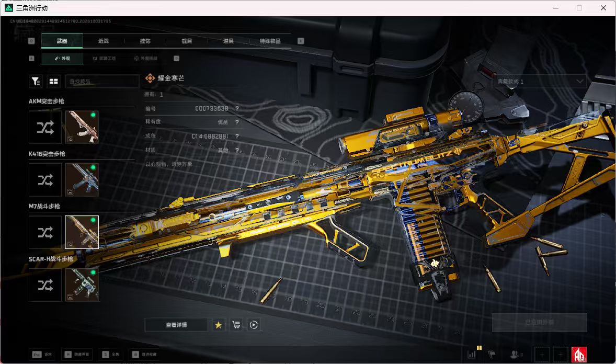Select the 外观 sub-tab
The width and height of the screenshot is (616, 364).
(62, 59)
